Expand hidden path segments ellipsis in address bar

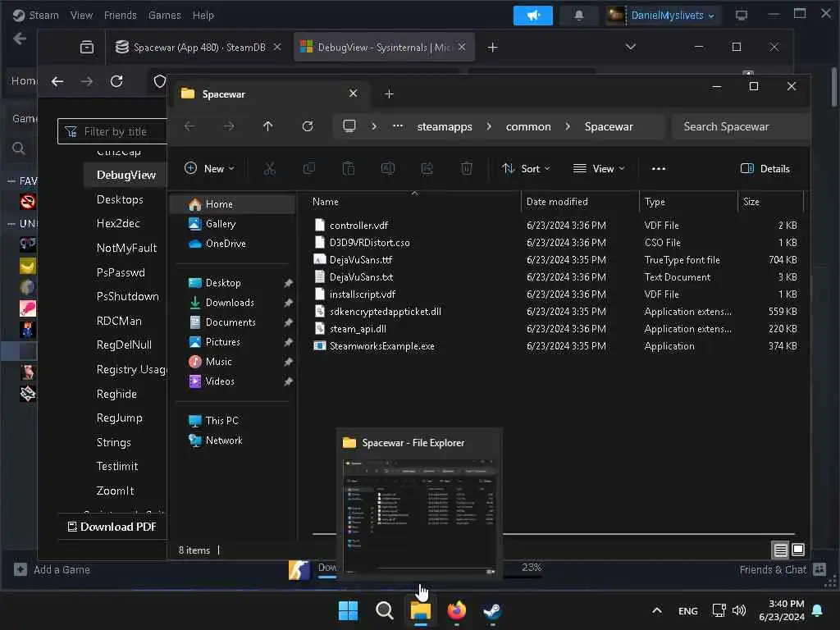point(398,126)
